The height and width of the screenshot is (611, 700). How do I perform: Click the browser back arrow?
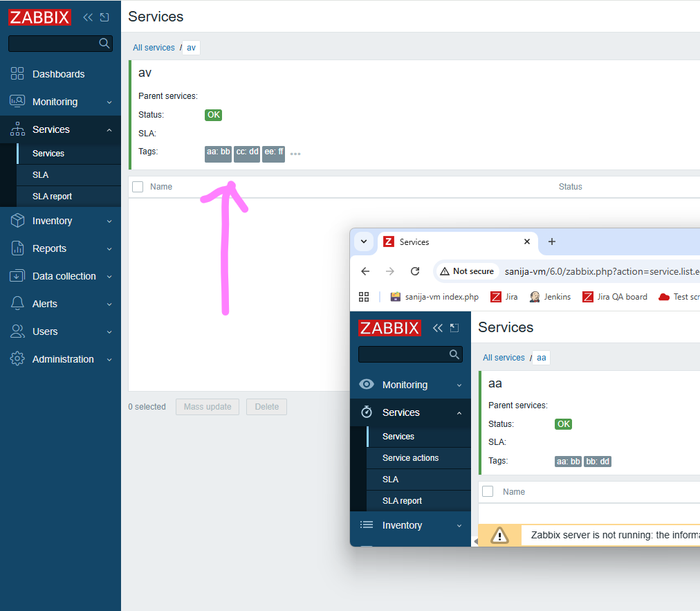pyautogui.click(x=365, y=271)
